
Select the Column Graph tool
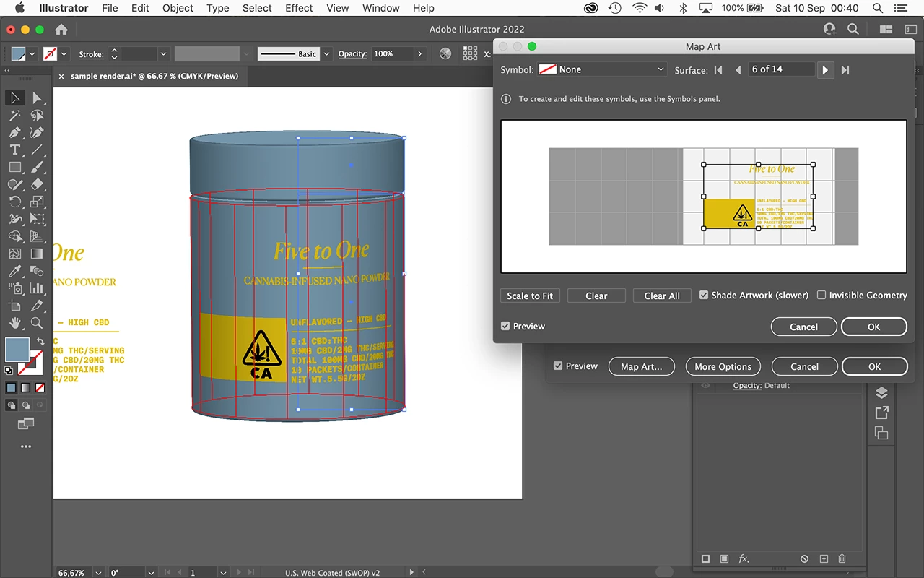(37, 288)
